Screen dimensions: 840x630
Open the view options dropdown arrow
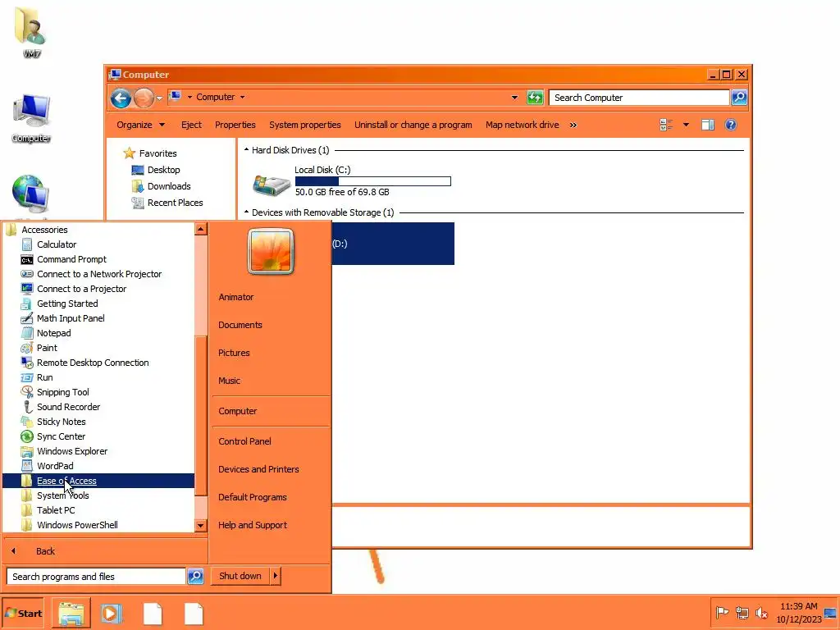[x=686, y=125]
